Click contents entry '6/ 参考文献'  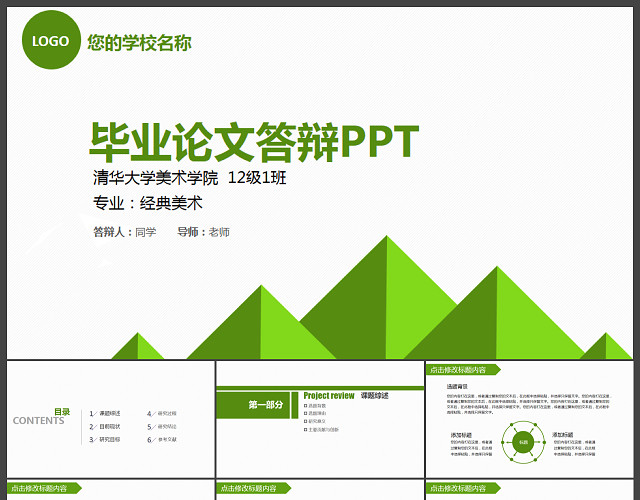(162, 440)
